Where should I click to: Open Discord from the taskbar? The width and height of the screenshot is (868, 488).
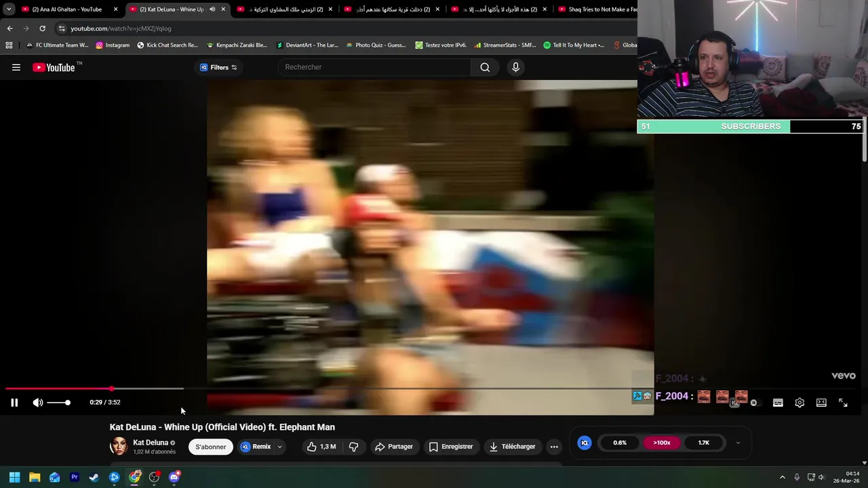click(174, 477)
